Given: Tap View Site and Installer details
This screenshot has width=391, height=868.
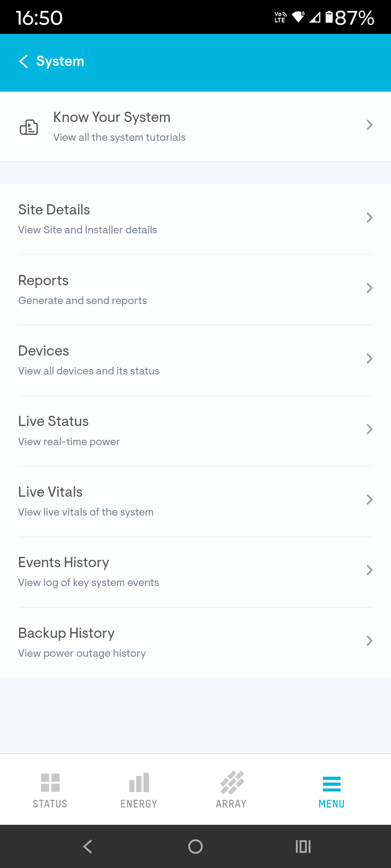Looking at the screenshot, I should coord(88,230).
